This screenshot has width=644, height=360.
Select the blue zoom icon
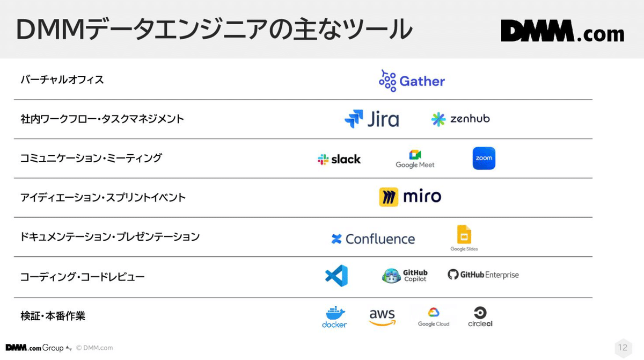(484, 159)
